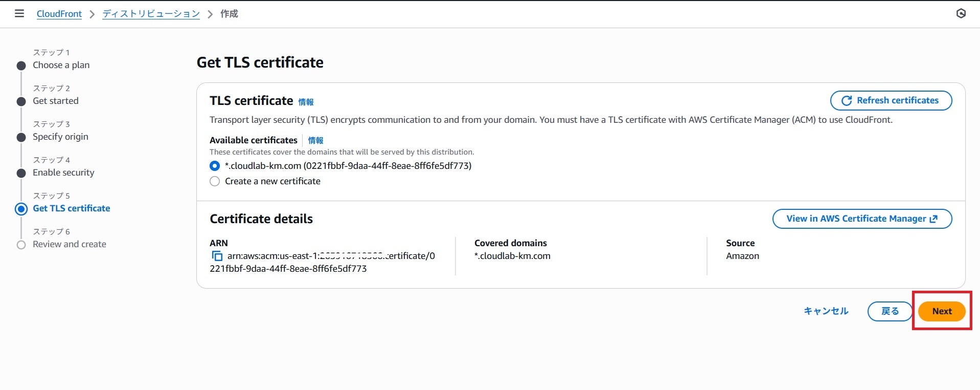Image resolution: width=980 pixels, height=390 pixels.
Task: Click the *.cloudlab-km.com covered domain value
Action: coord(512,256)
